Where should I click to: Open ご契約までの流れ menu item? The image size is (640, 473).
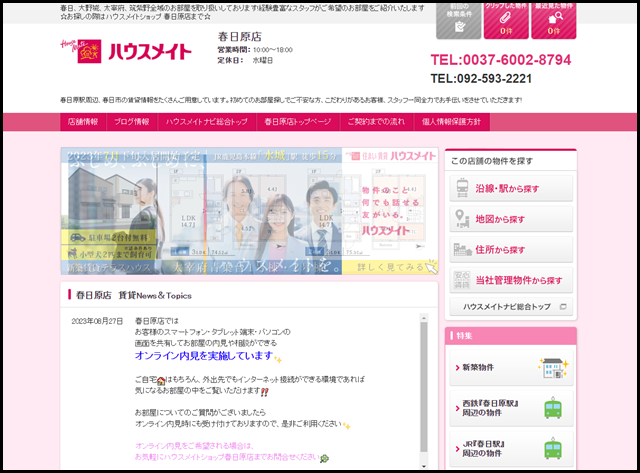tap(376, 122)
